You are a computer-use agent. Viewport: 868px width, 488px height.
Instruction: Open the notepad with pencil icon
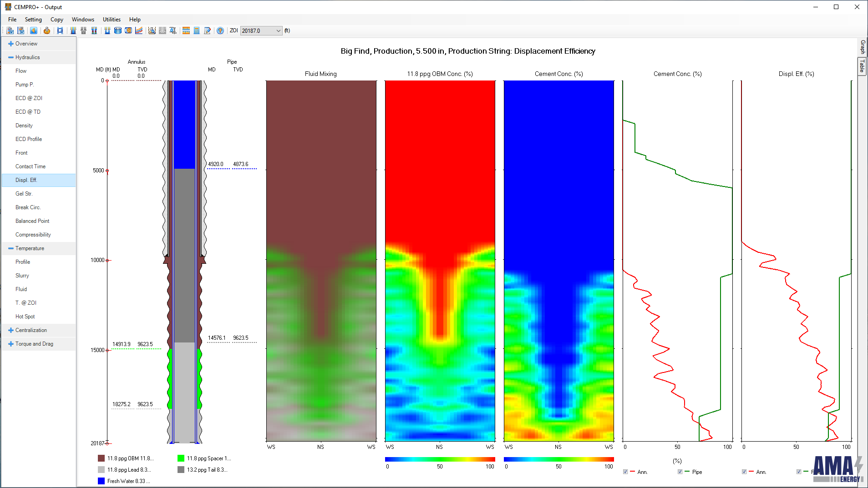point(208,30)
